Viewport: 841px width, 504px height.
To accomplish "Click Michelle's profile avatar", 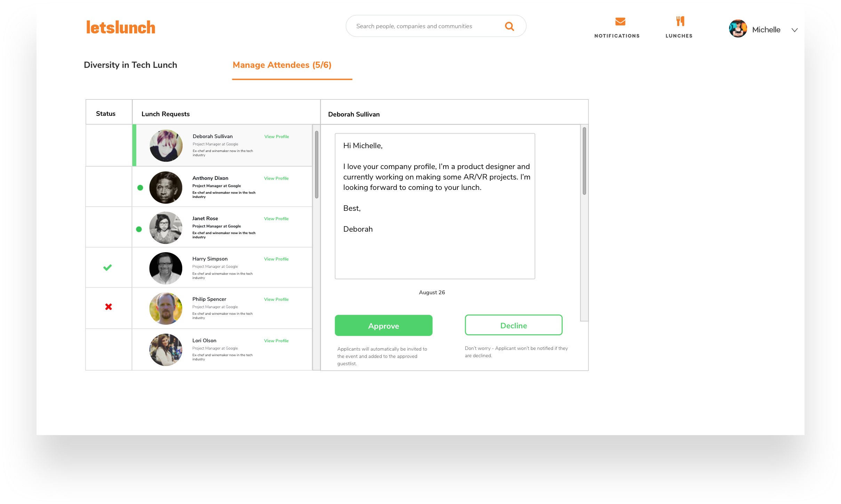I will click(738, 29).
